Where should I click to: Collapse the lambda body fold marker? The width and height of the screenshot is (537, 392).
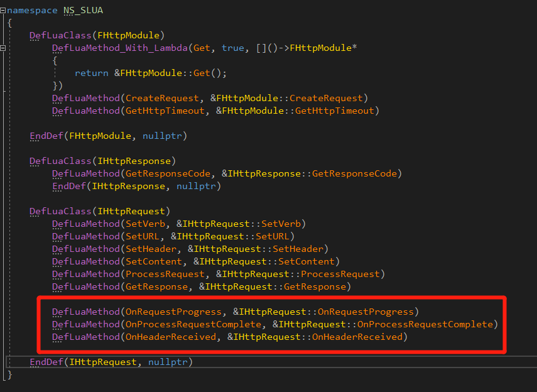pyautogui.click(x=3, y=48)
